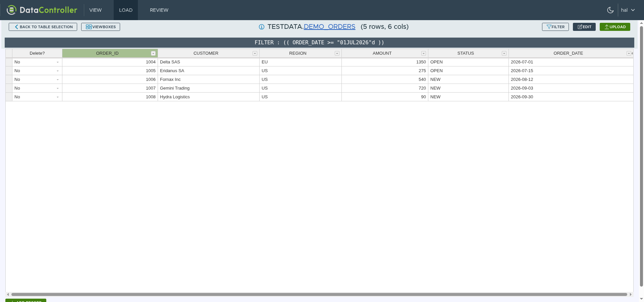
Task: Open Delete? dropdown for order 1006
Action: tap(58, 80)
